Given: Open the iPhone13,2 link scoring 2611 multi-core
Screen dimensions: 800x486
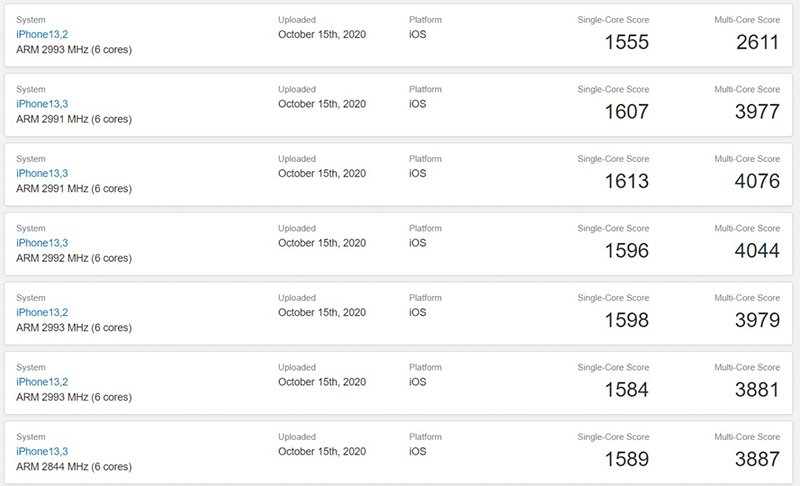Looking at the screenshot, I should 41,34.
